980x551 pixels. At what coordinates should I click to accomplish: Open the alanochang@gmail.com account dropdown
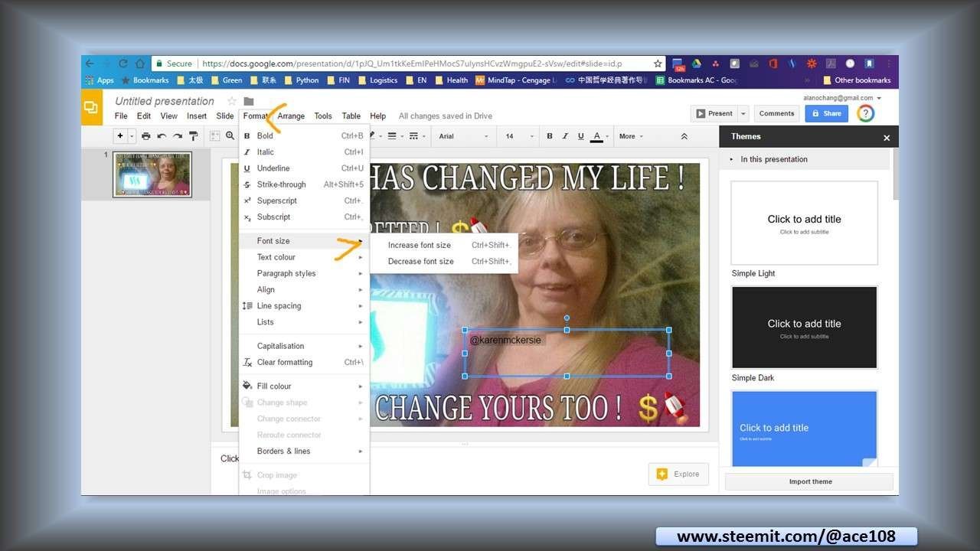point(842,98)
